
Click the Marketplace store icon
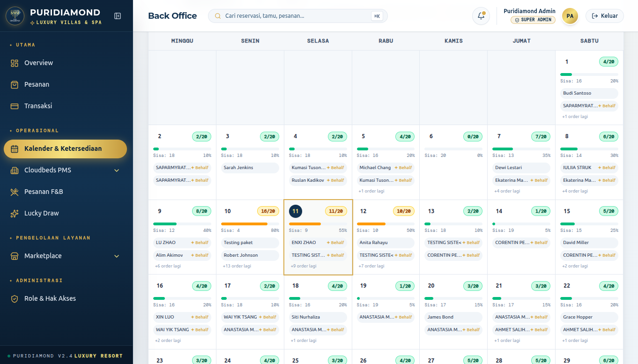pos(15,256)
